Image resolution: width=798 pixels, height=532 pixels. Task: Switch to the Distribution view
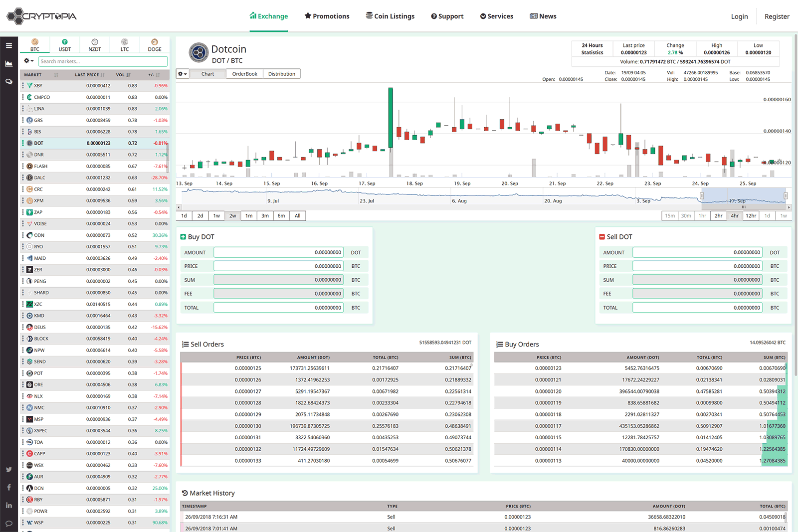pos(281,74)
